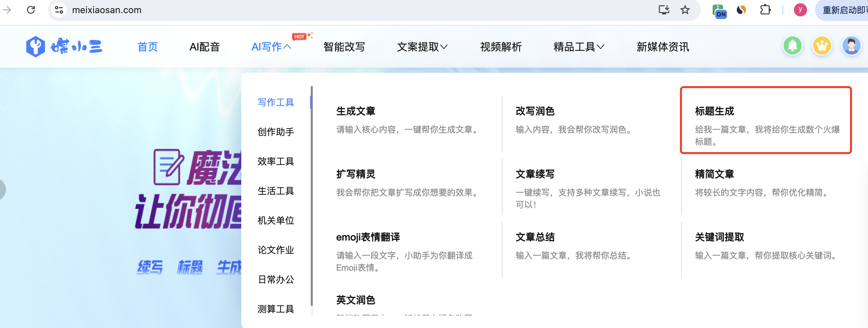Viewport: 868px width, 328px height.
Task: Click the yellow crown VIP icon
Action: click(x=822, y=46)
